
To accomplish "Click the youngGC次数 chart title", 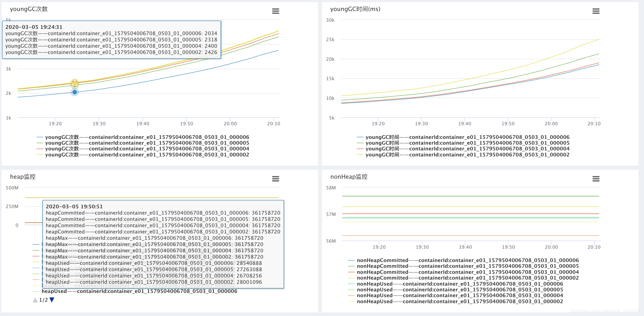I will tap(29, 9).
